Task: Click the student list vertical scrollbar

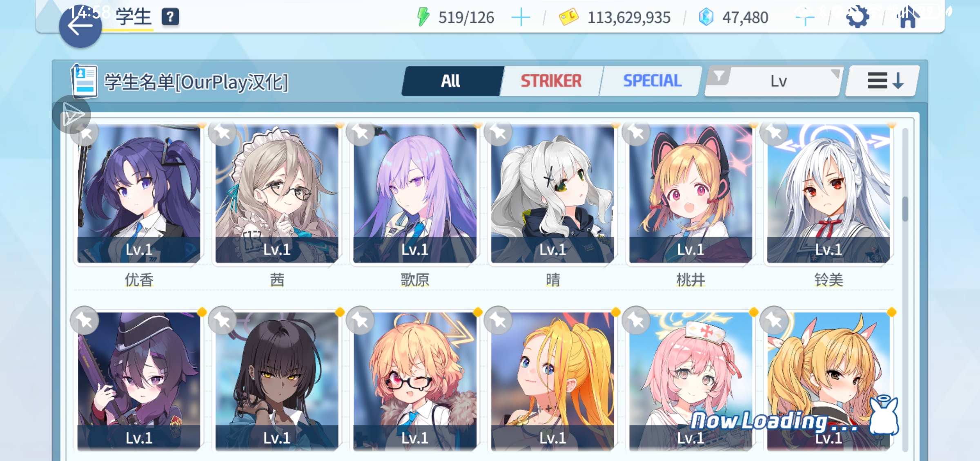Action: tap(905, 289)
